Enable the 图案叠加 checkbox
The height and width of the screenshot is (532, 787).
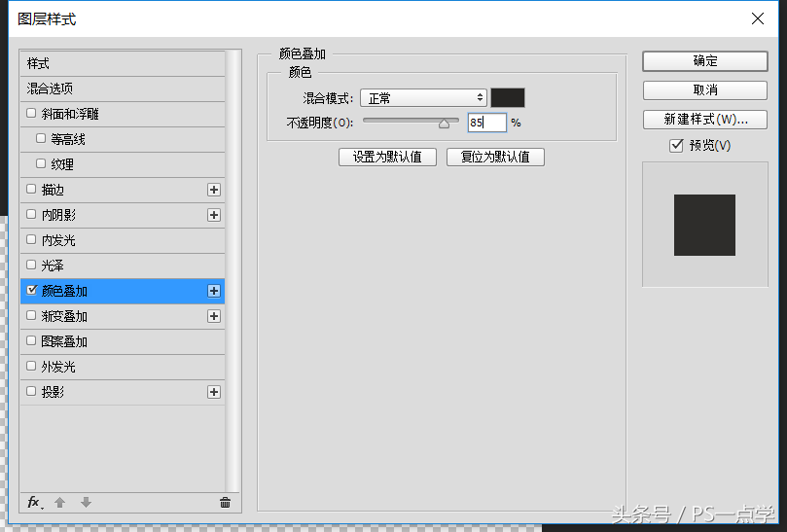[31, 340]
